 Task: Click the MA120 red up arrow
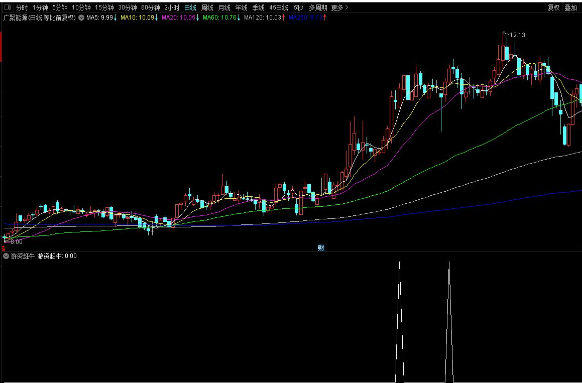point(284,17)
